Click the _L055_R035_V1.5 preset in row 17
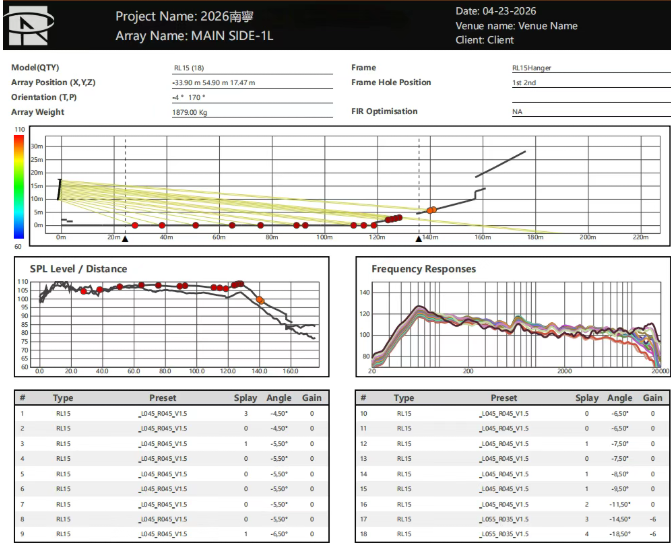The height and width of the screenshot is (544, 671). pyautogui.click(x=504, y=519)
